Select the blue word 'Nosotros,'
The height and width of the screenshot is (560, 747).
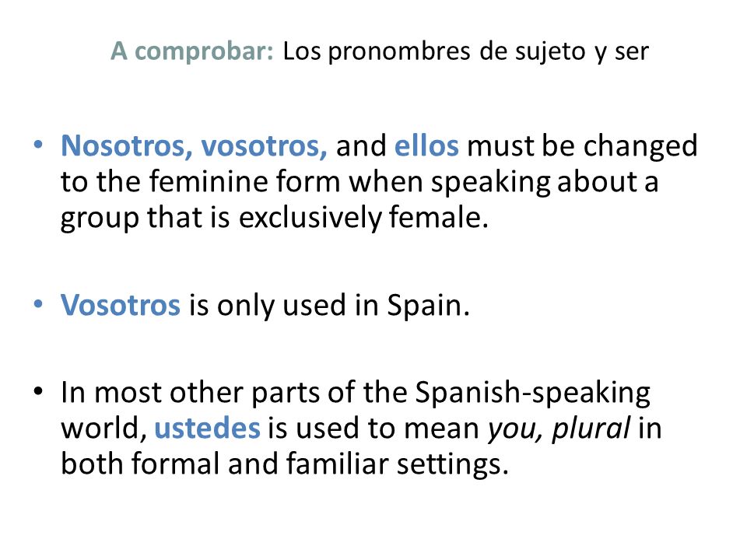click(126, 145)
